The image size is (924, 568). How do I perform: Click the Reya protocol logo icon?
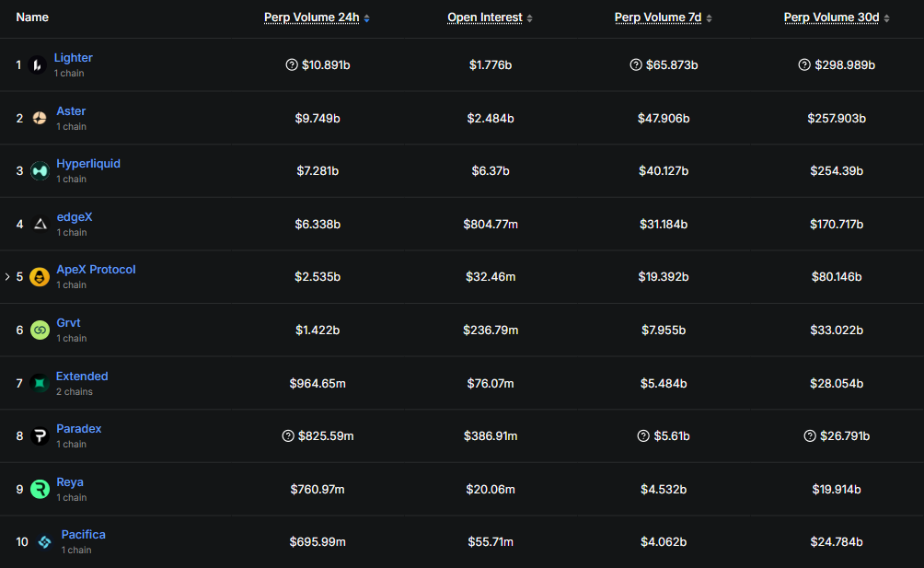coord(40,489)
